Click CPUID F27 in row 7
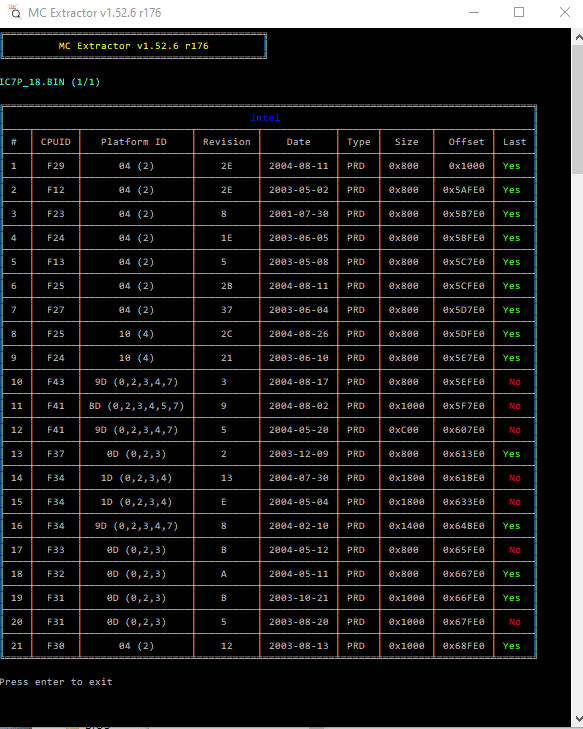The image size is (583, 729). [x=56, y=310]
